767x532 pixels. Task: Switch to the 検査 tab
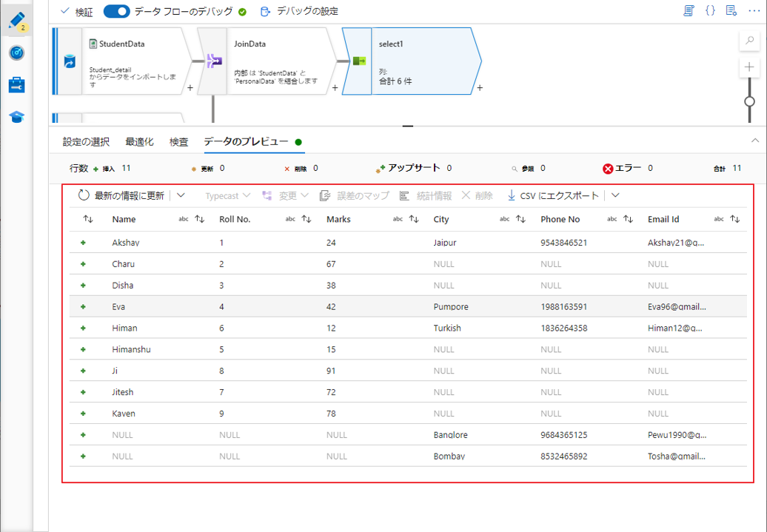(x=178, y=141)
